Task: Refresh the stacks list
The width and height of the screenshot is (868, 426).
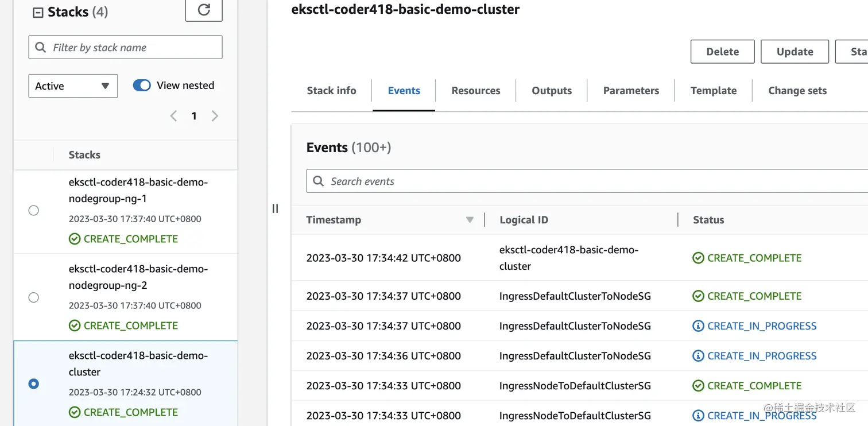Action: coord(204,10)
